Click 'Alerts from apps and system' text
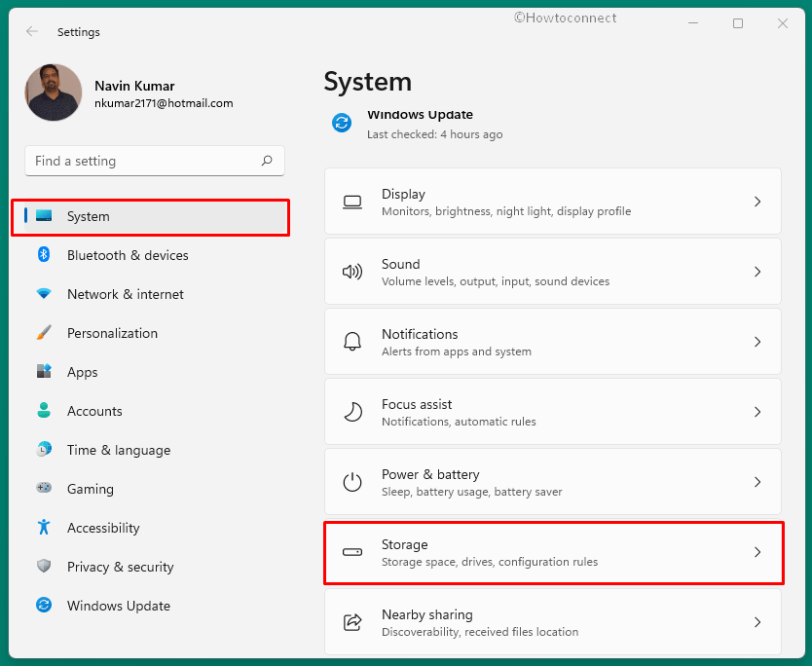 [457, 351]
